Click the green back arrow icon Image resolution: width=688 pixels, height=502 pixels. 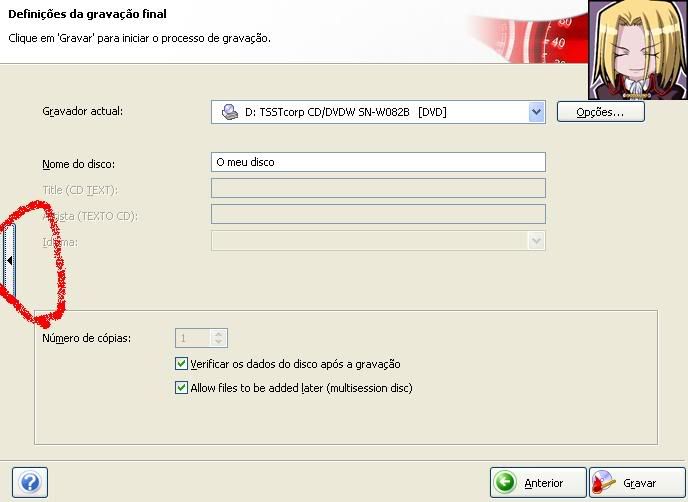(507, 483)
